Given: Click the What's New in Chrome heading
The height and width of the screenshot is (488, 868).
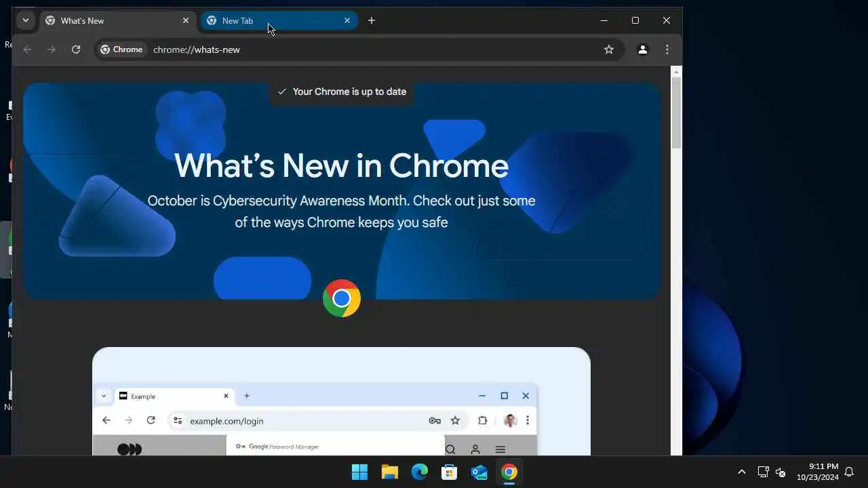Looking at the screenshot, I should point(342,166).
